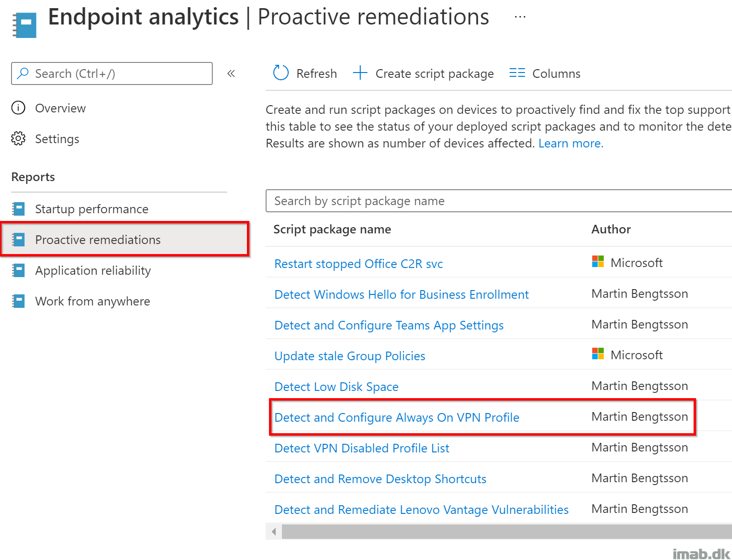Viewport: 732px width, 560px height.
Task: Click the Search by script package name field
Action: pyautogui.click(x=499, y=201)
